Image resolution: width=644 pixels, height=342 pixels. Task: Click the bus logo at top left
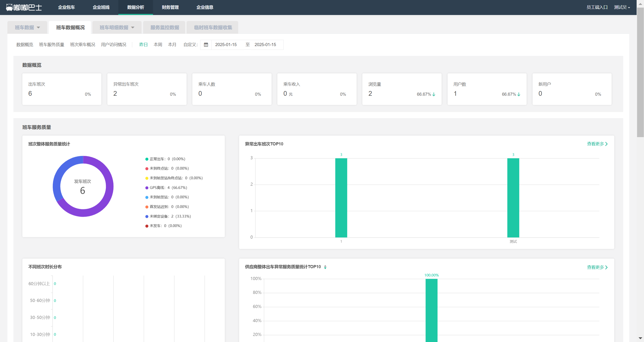point(9,7)
